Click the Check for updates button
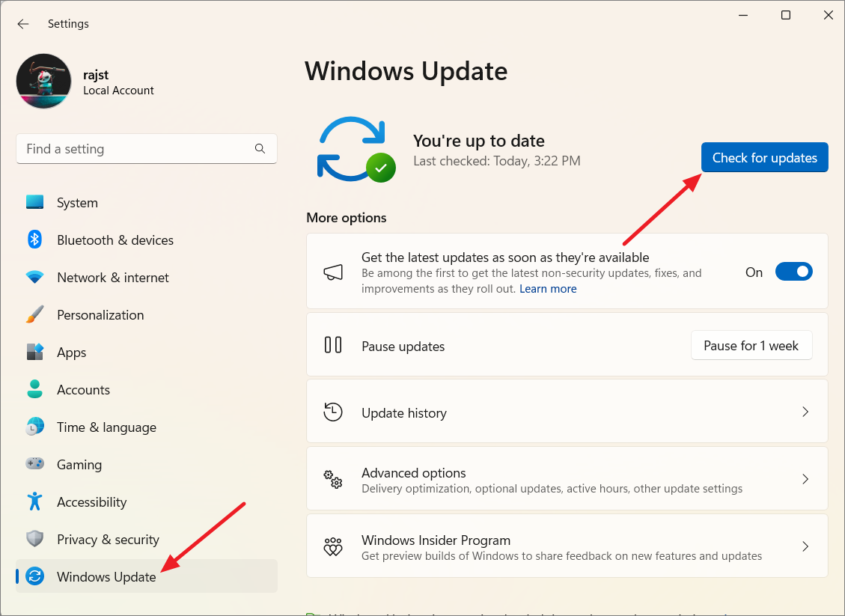Screen dimensions: 845x616 764,157
